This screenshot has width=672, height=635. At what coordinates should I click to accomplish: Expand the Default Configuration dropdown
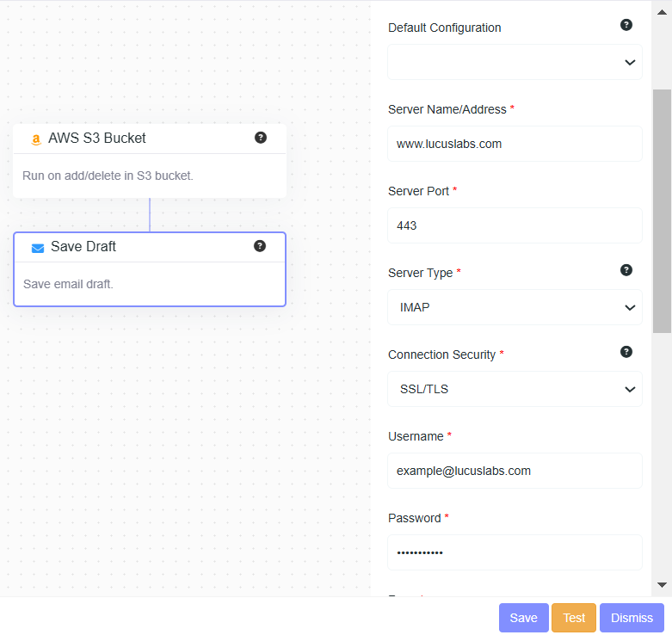coord(515,62)
